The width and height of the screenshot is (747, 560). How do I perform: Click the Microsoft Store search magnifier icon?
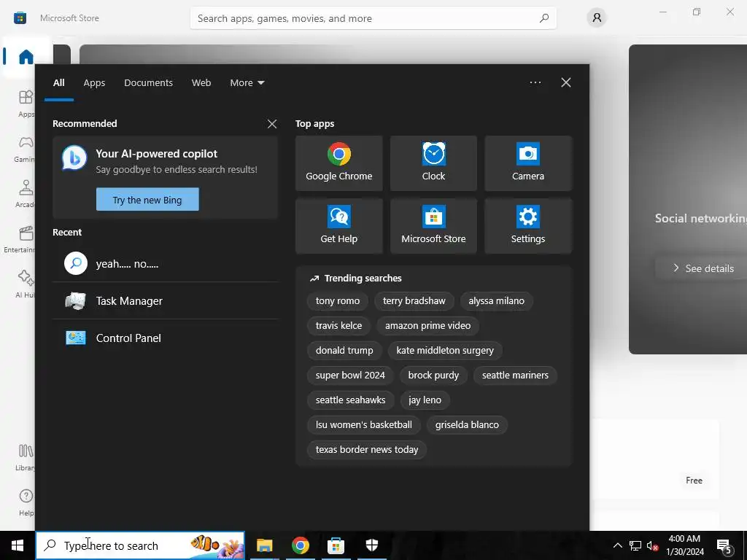[544, 18]
